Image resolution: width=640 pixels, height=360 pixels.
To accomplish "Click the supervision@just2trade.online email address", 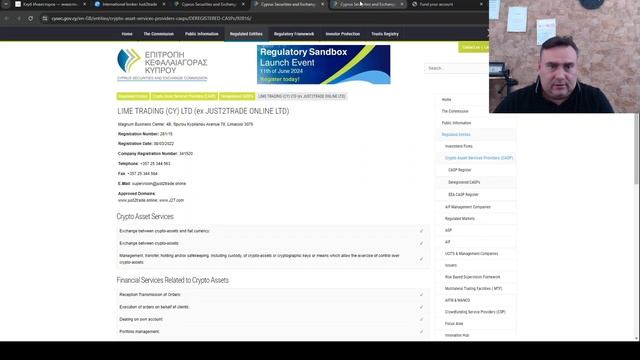I will coord(159,184).
